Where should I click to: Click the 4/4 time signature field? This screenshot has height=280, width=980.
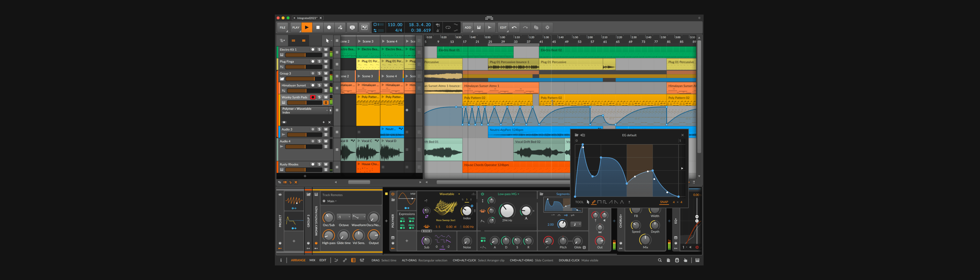[399, 30]
